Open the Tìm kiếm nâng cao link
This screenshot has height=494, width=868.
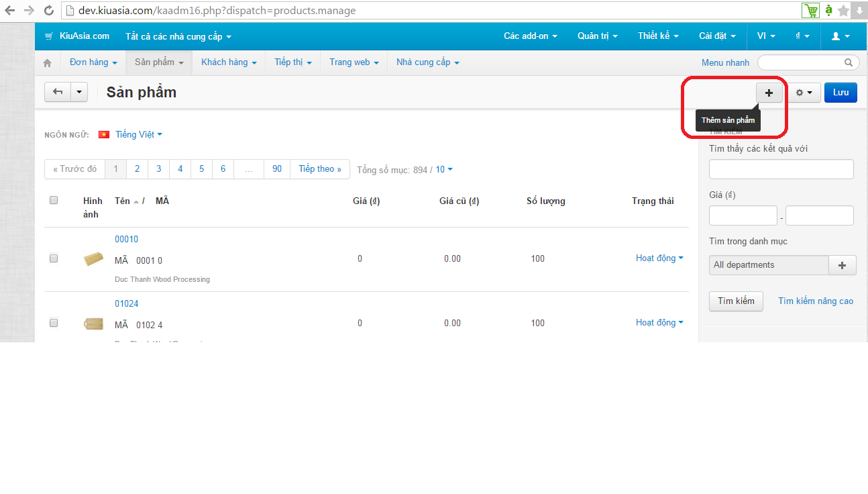pyautogui.click(x=816, y=301)
